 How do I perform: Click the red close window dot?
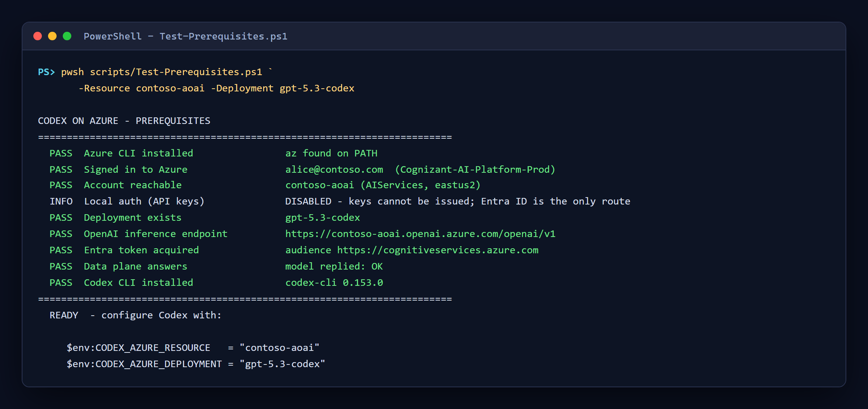[x=38, y=36]
